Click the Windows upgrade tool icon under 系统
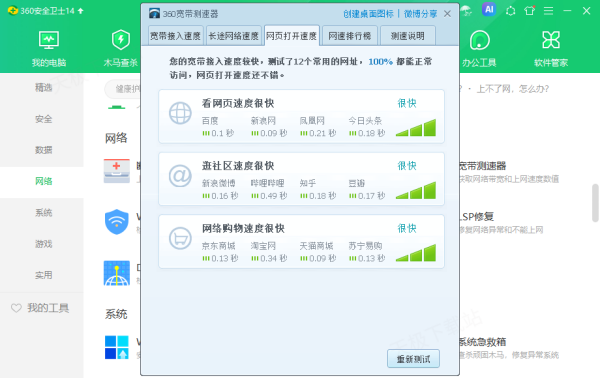The height and width of the screenshot is (378, 600). click(x=117, y=347)
